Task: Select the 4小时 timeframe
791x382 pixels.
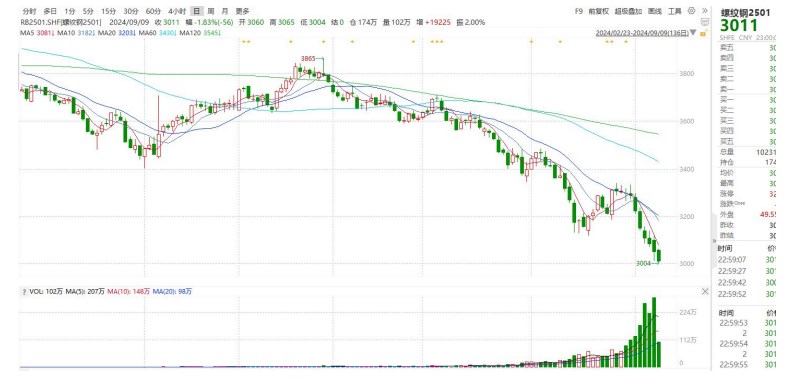Action: point(177,11)
